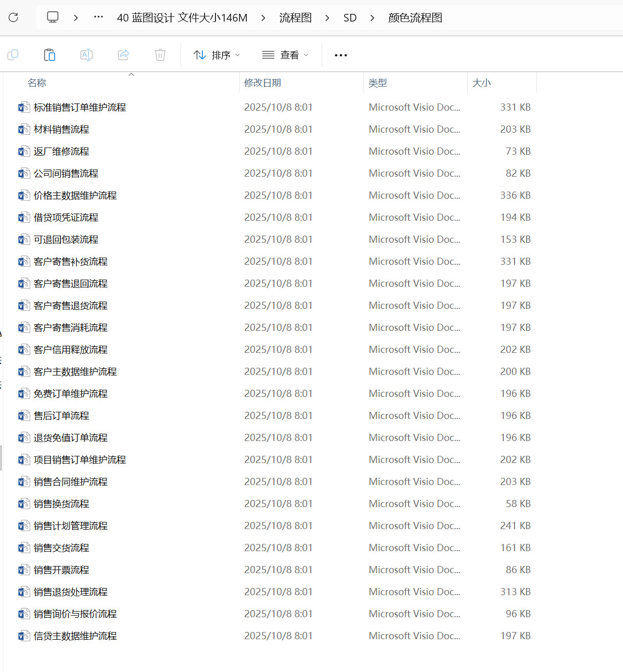The height and width of the screenshot is (672, 623).
Task: Select the 销售开票流程 file
Action: point(61,570)
